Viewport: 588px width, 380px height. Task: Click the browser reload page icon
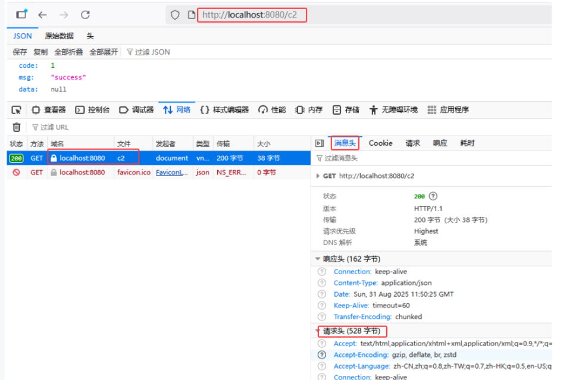click(85, 15)
